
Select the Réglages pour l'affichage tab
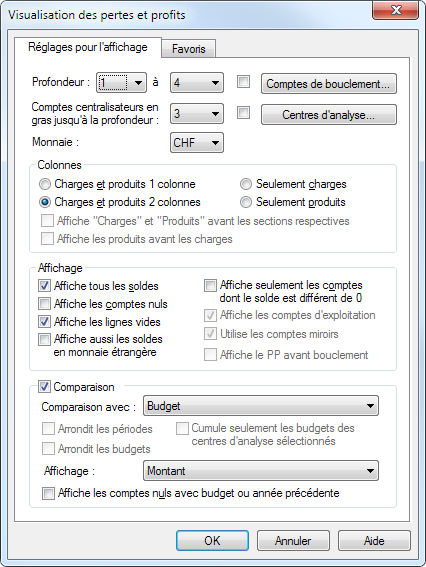pos(88,47)
